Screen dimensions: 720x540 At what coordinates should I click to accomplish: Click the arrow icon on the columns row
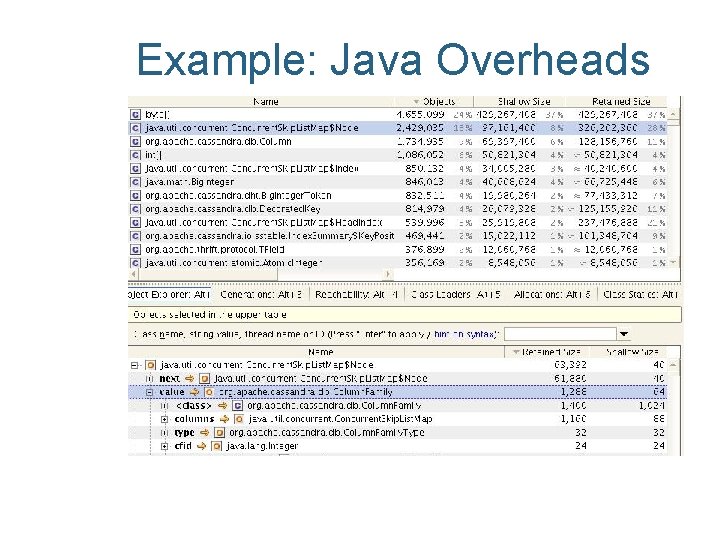(x=224, y=419)
